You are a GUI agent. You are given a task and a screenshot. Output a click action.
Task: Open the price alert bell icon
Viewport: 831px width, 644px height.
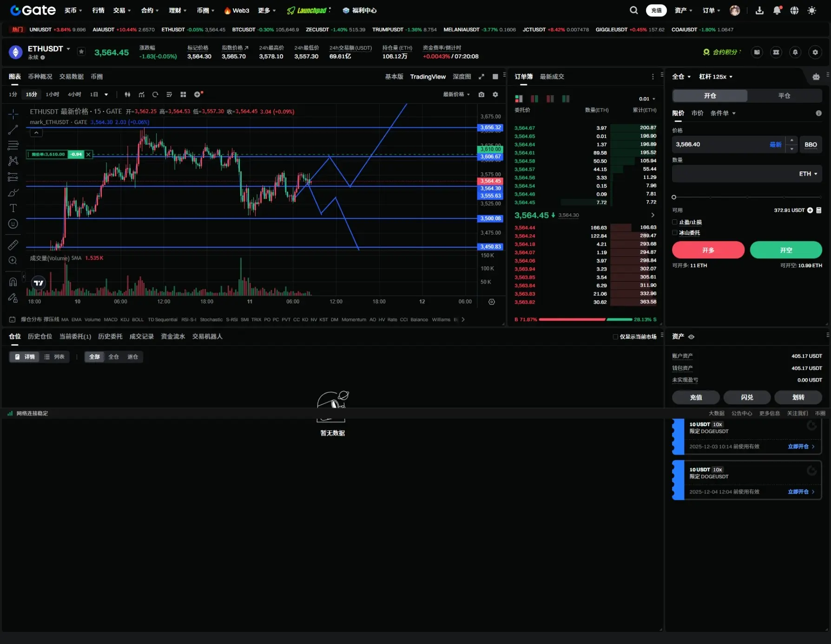coord(795,52)
